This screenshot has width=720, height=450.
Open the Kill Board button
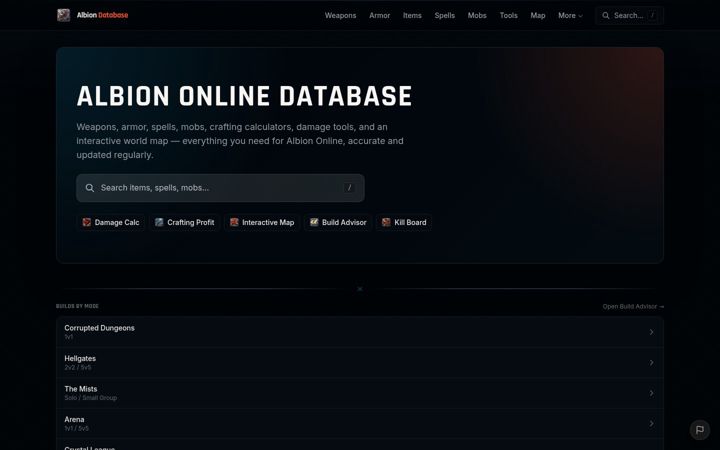[404, 222]
